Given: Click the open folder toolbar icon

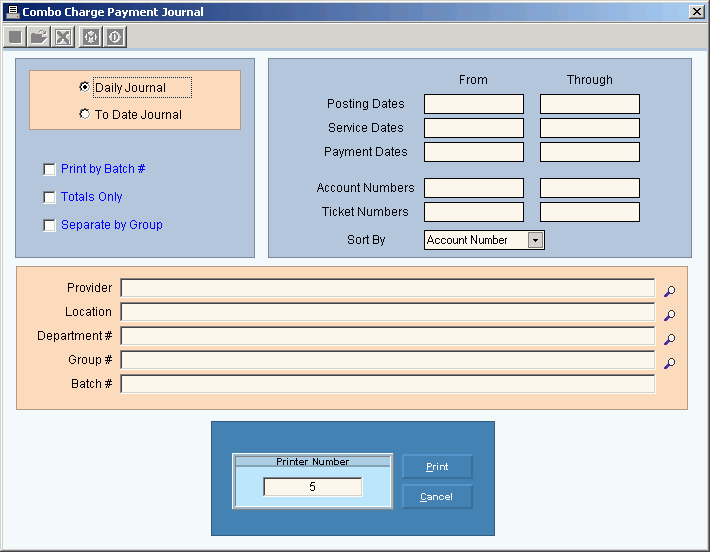Looking at the screenshot, I should click(39, 37).
